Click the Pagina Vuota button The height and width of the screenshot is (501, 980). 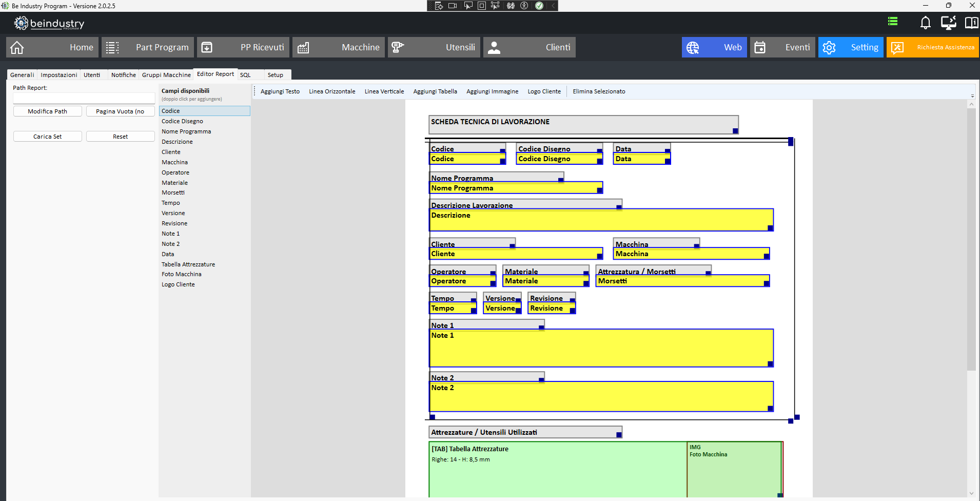tap(121, 111)
